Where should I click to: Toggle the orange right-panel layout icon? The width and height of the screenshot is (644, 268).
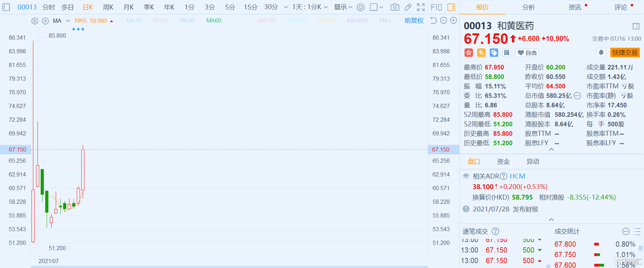click(x=451, y=7)
